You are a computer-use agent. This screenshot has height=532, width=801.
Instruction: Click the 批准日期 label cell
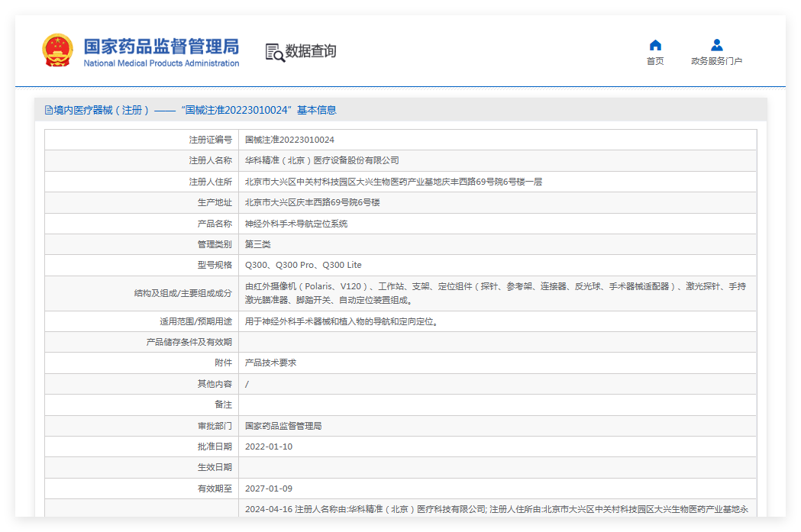pyautogui.click(x=141, y=447)
